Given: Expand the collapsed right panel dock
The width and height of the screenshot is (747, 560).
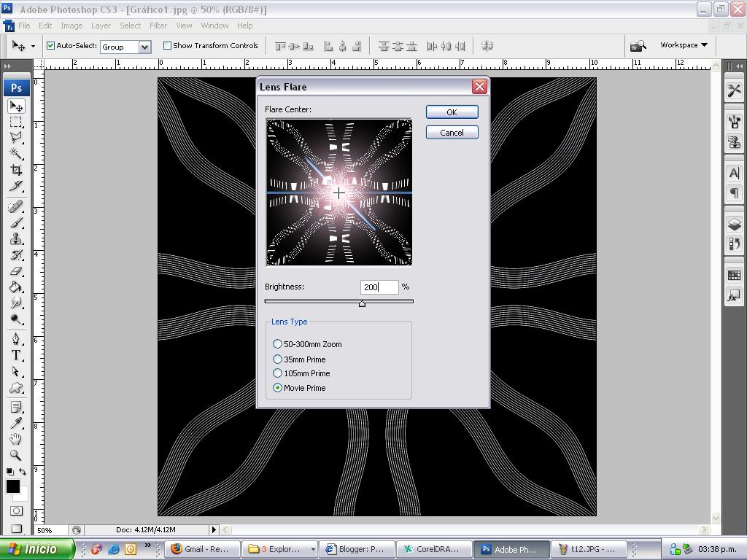Looking at the screenshot, I should pyautogui.click(x=739, y=66).
